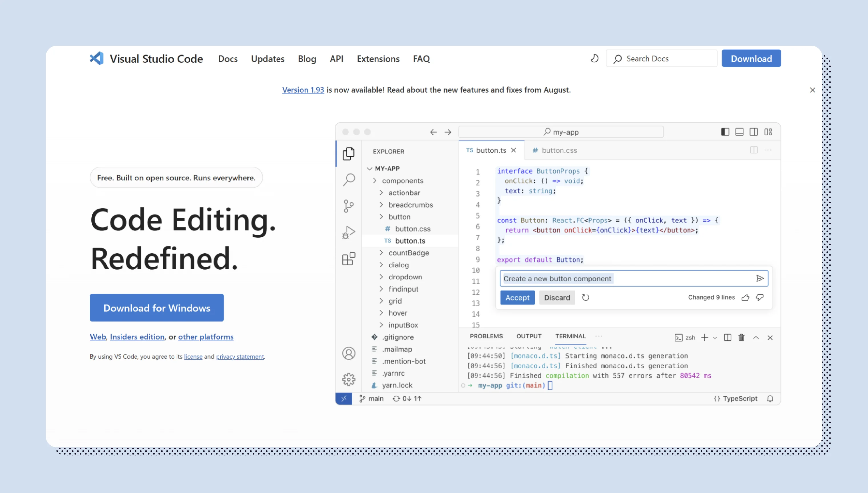Viewport: 868px width, 493px height.
Task: Select button.ts in the explorer tree
Action: tap(410, 241)
